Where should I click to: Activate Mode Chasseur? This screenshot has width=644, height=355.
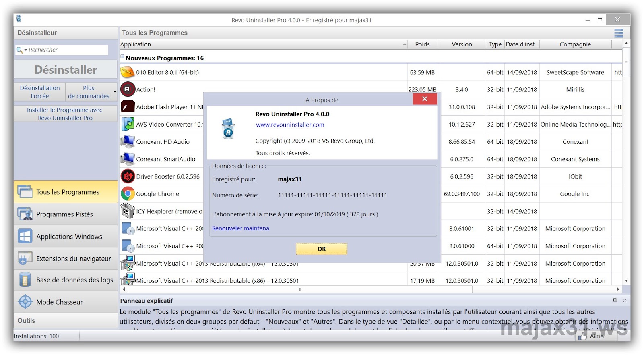point(66,302)
